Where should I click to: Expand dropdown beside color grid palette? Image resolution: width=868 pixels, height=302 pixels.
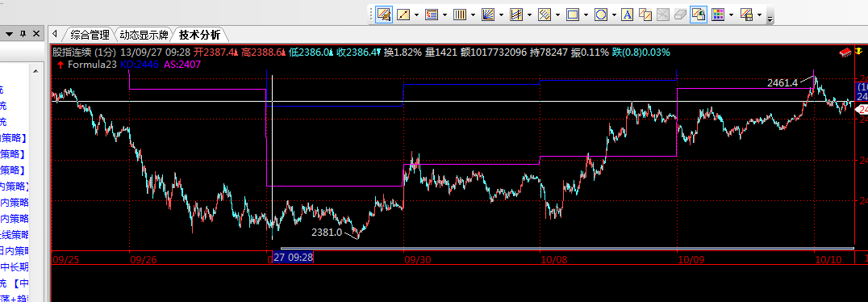click(732, 15)
